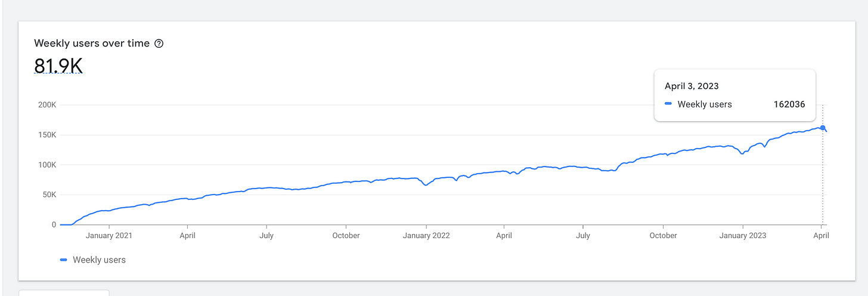Click the Weekly users over time heading
The height and width of the screenshot is (296, 868).
pos(92,44)
